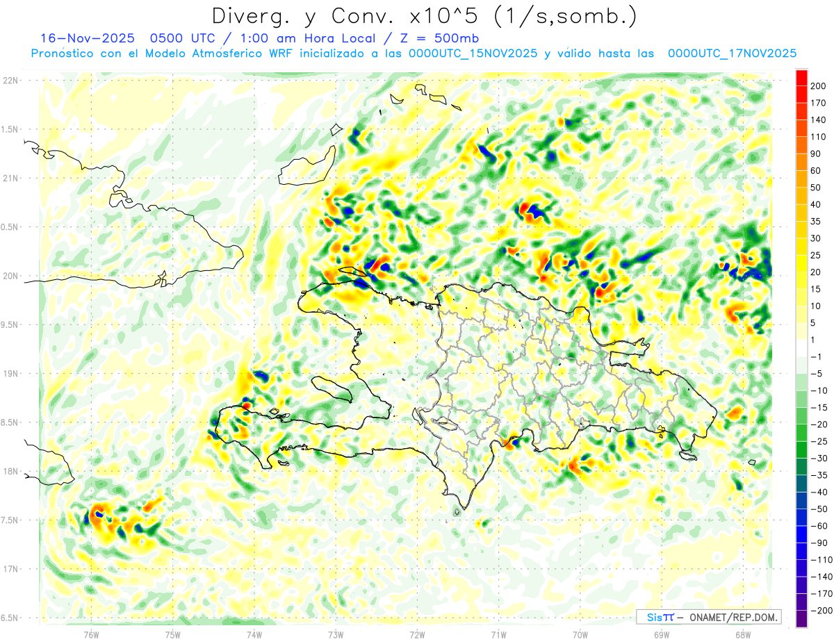Click the 6.5N latitude label
This screenshot has height=644, width=834.
point(10,618)
